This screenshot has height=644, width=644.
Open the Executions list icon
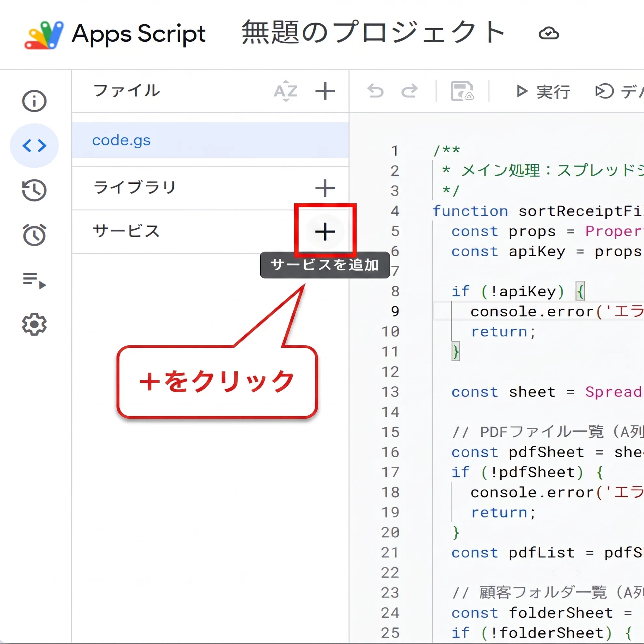(34, 280)
